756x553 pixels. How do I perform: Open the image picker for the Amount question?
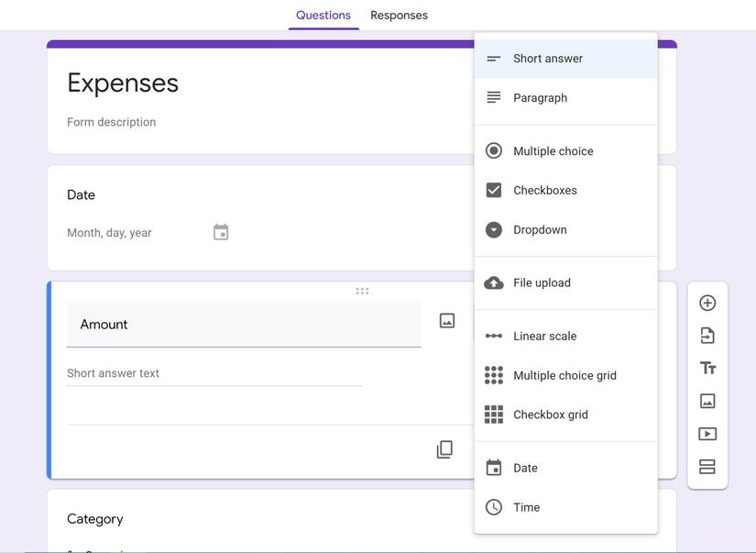446,319
